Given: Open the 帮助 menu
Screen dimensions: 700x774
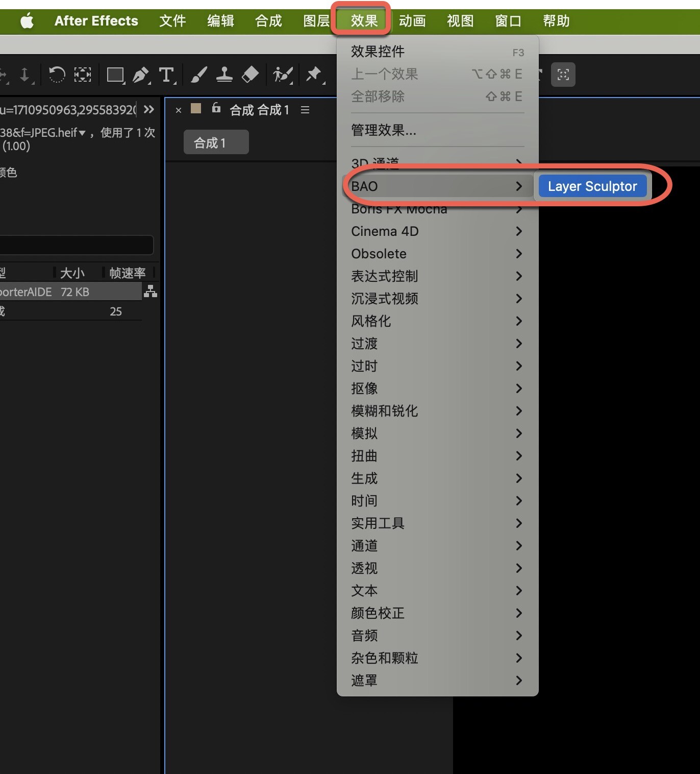Looking at the screenshot, I should (556, 21).
